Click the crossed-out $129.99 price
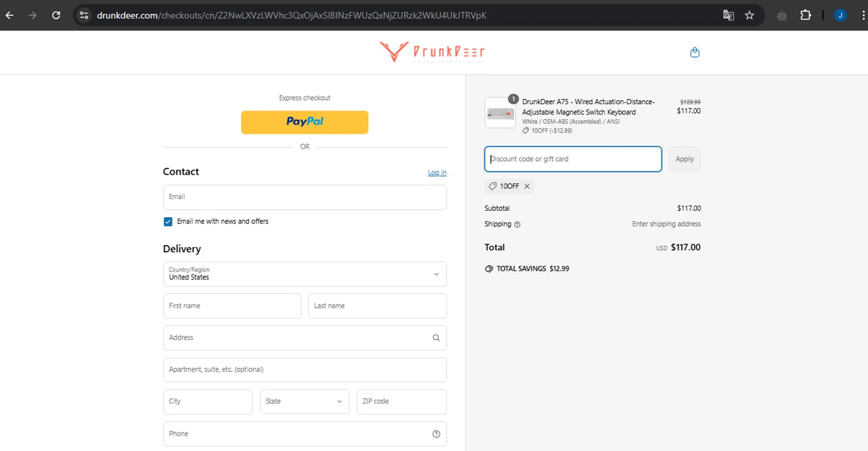This screenshot has height=451, width=868. [690, 102]
